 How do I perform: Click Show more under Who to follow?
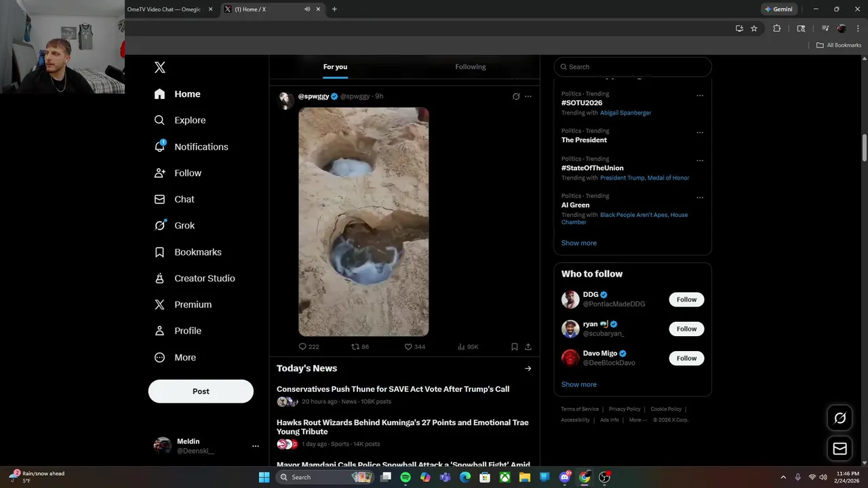[578, 384]
